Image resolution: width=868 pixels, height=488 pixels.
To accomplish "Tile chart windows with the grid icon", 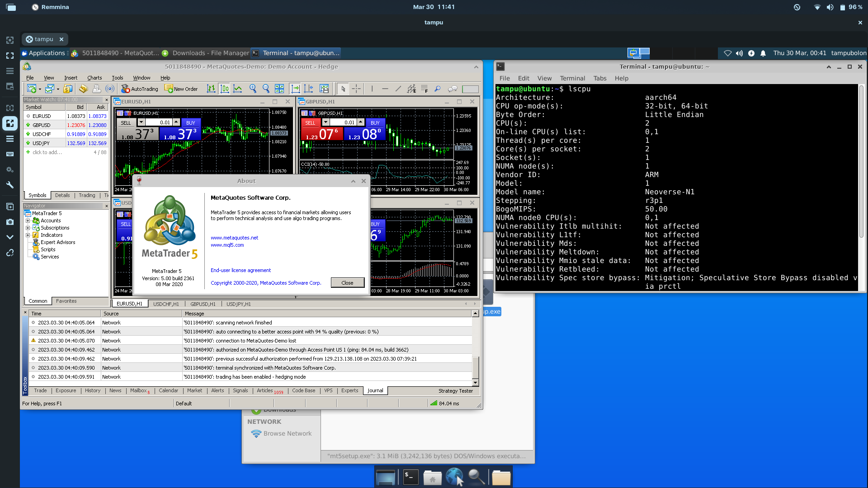I will pyautogui.click(x=279, y=89).
